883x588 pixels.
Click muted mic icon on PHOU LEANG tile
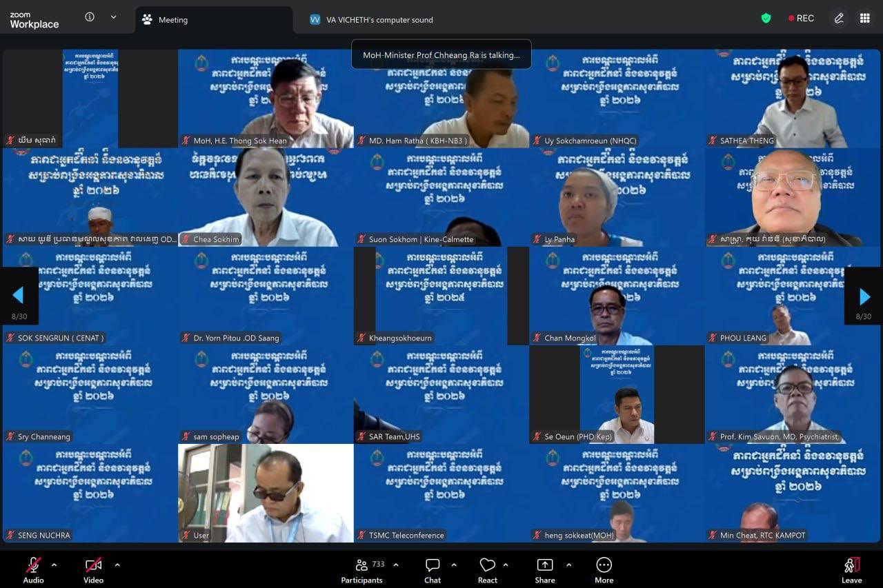point(713,338)
